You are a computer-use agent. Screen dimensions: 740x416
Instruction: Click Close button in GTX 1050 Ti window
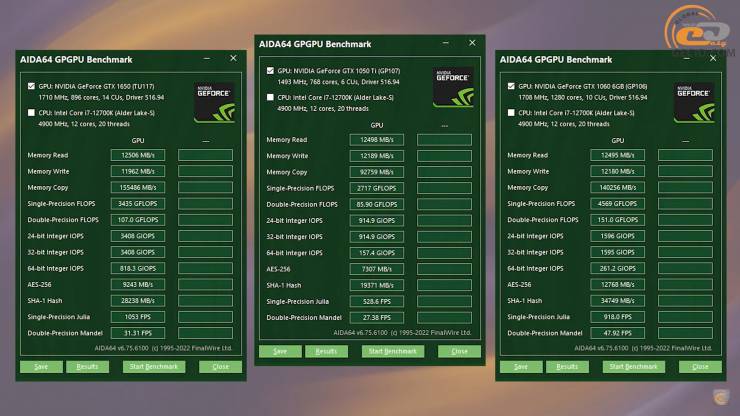coord(459,351)
